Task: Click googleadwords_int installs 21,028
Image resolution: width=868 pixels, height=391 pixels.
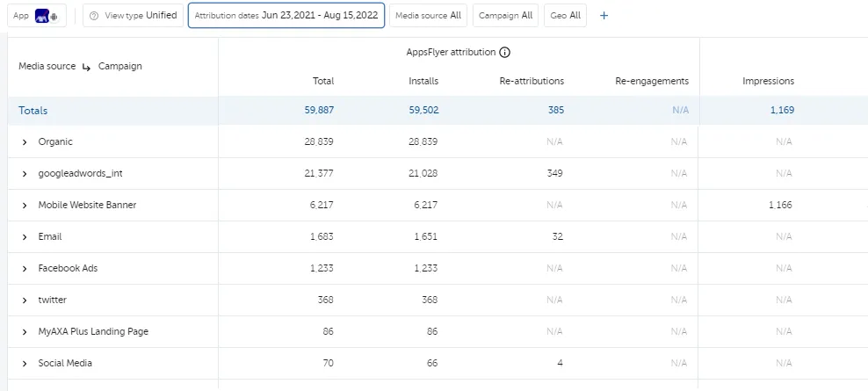Action: pyautogui.click(x=423, y=173)
